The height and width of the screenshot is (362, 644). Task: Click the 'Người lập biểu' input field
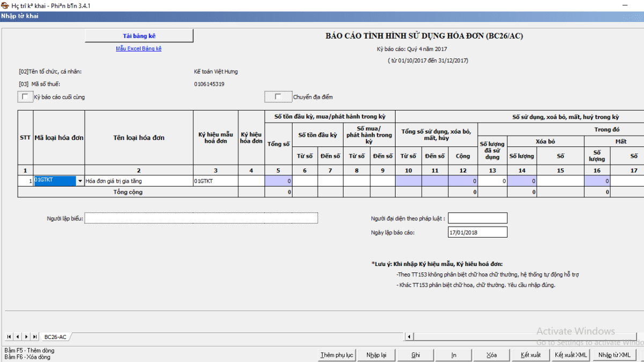[201, 218]
